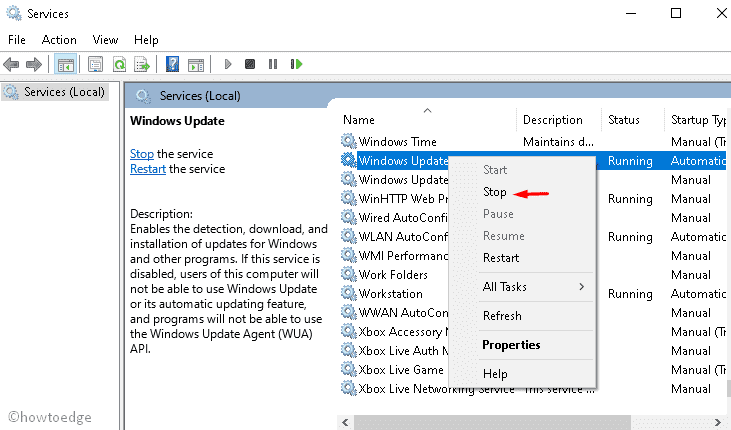Click gear icon beside Wired AutoConfig
This screenshot has height=430, width=731.
point(348,217)
